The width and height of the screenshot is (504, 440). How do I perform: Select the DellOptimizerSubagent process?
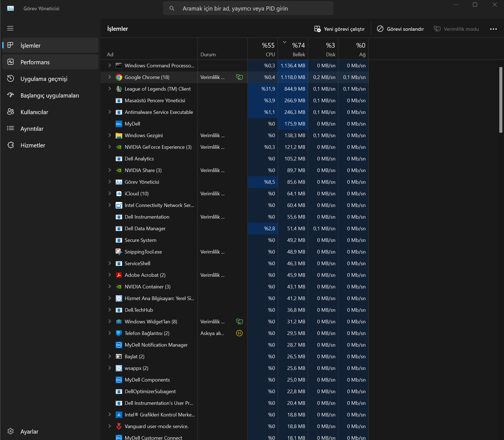235,392
